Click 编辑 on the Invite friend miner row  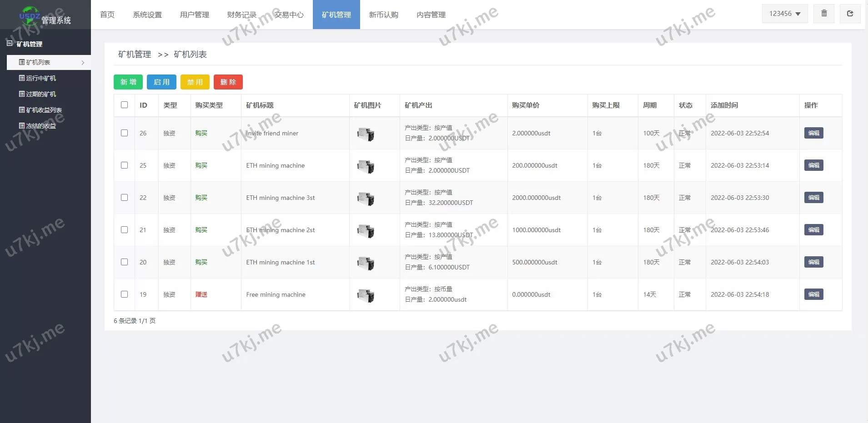click(x=813, y=133)
